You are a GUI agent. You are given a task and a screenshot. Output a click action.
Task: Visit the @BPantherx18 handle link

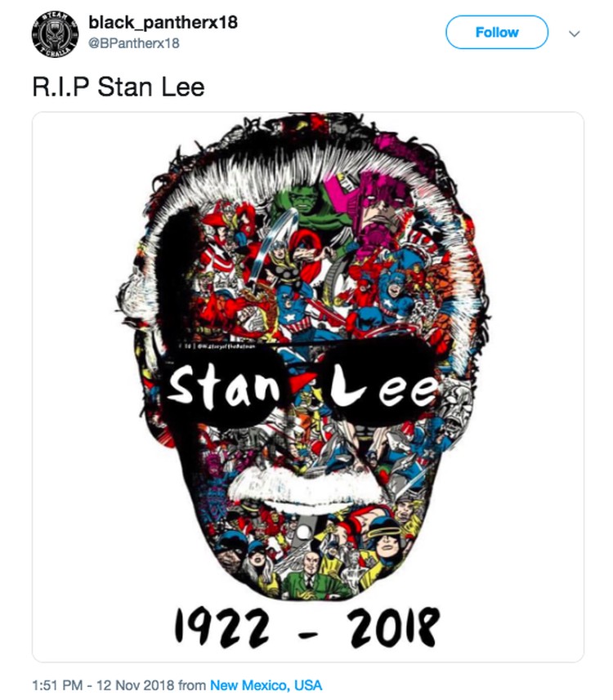[x=134, y=43]
